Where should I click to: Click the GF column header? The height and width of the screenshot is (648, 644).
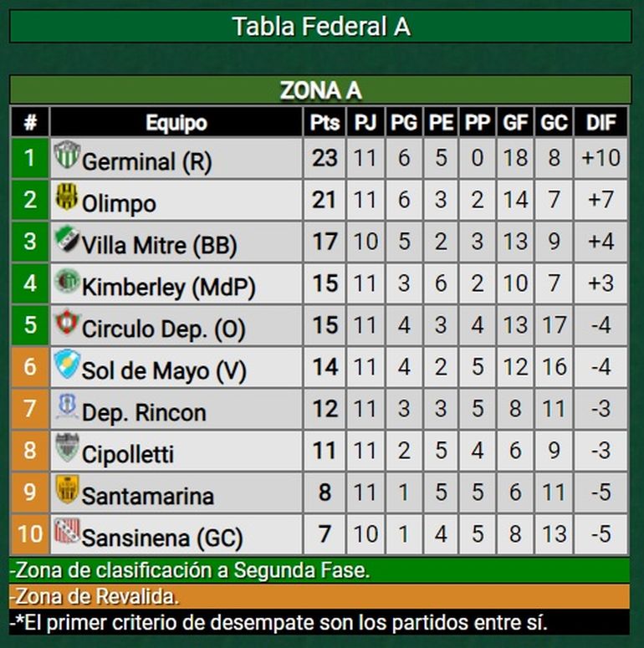coord(515,123)
